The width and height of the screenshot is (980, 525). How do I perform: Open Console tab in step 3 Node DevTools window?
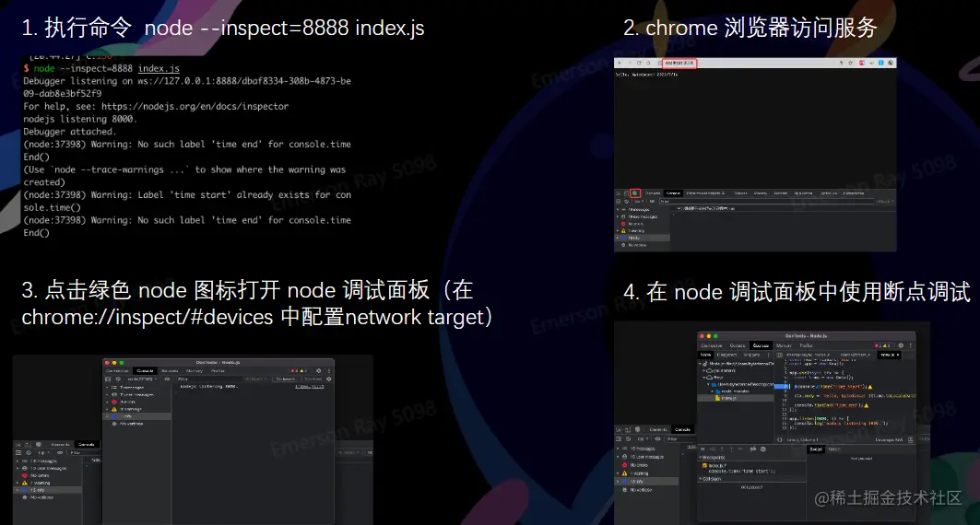(x=145, y=371)
